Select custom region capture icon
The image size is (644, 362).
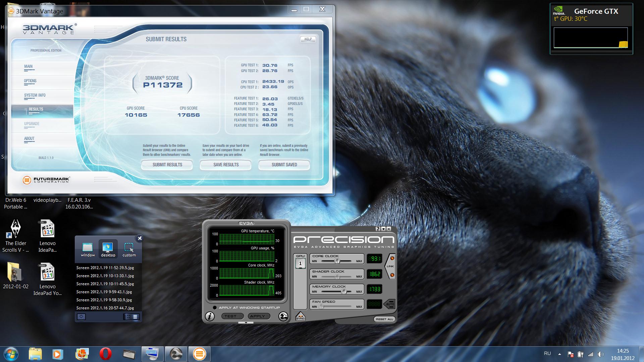click(x=129, y=250)
